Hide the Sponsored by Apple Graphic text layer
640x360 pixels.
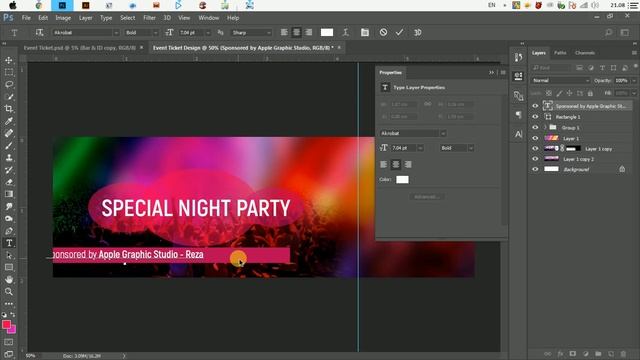click(535, 106)
